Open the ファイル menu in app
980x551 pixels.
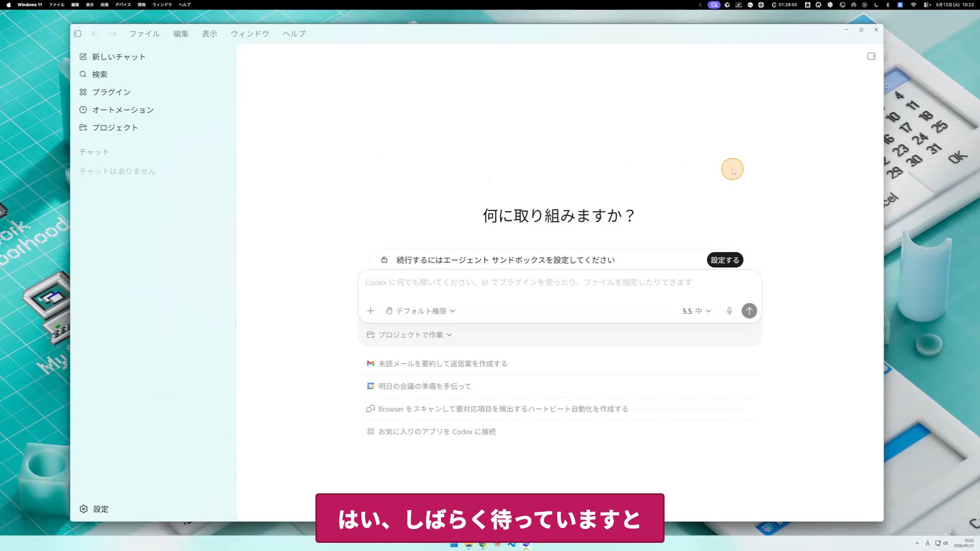[x=144, y=34]
